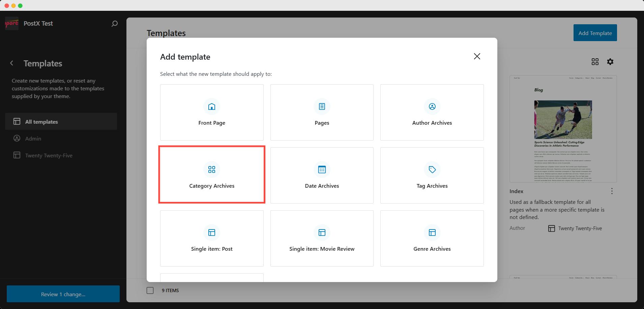Select All templates in the sidebar
644x309 pixels.
[x=61, y=121]
